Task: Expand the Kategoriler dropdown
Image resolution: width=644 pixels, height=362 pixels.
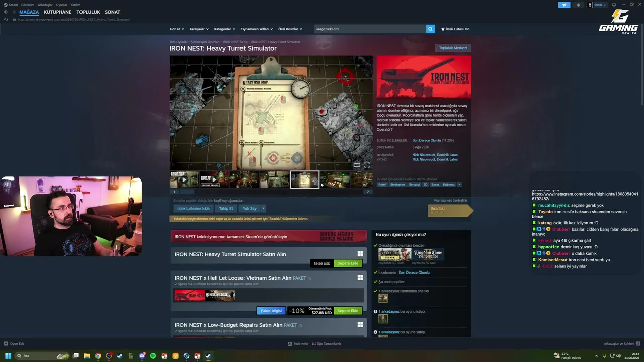Action: pyautogui.click(x=224, y=29)
